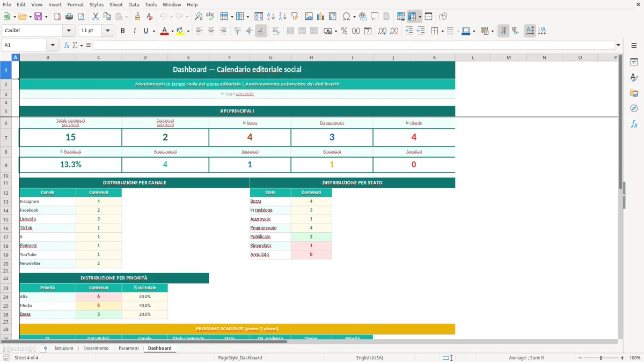The image size is (644, 362).
Task: Switch to the Inserimento sheet tab
Action: pyautogui.click(x=96, y=348)
